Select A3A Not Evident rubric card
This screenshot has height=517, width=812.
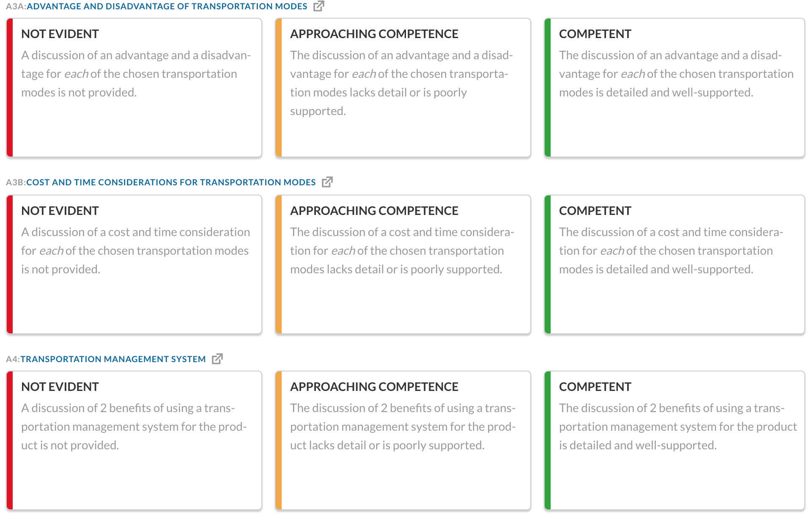(134, 88)
